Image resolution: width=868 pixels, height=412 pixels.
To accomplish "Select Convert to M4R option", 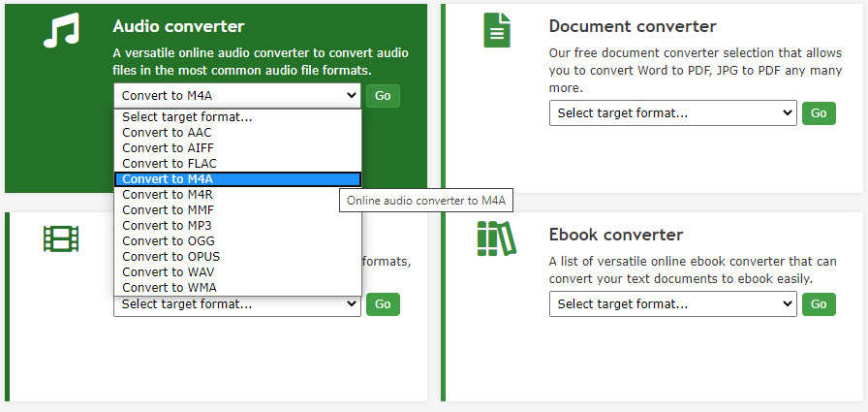I will 237,195.
